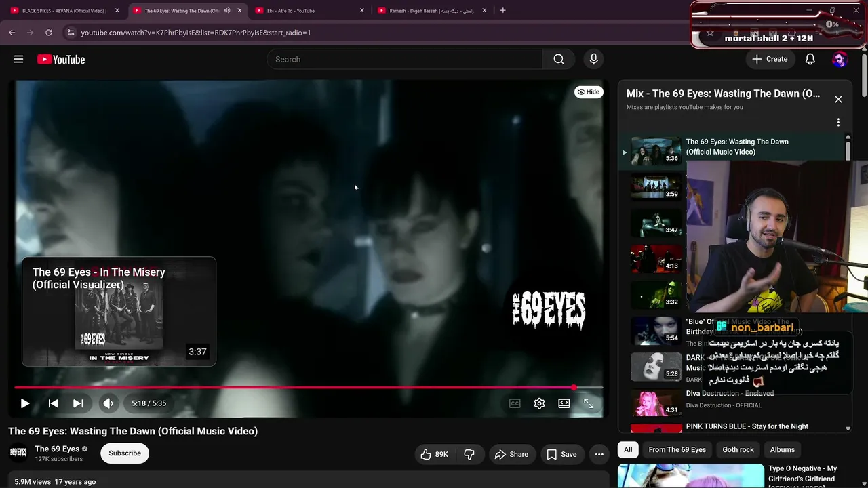Start voice search with the microphone

[593, 59]
